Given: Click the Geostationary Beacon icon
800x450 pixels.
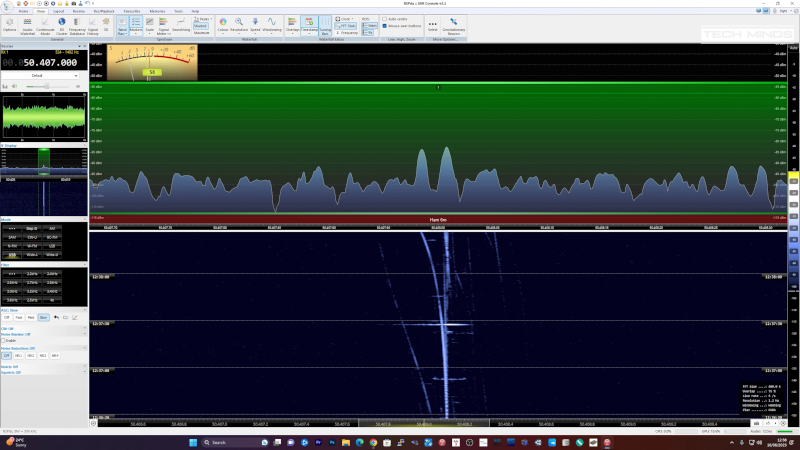Looking at the screenshot, I should pos(453,24).
